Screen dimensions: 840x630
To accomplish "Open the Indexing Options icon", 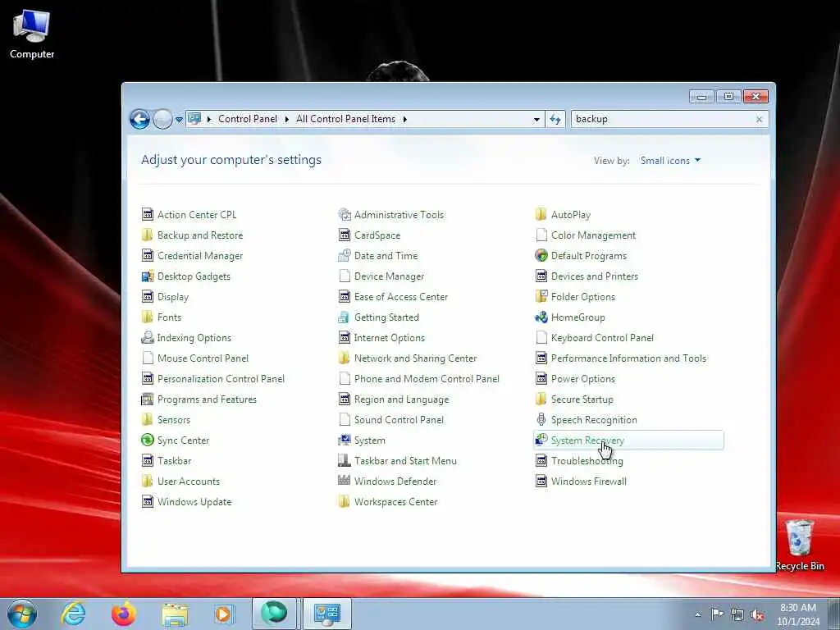I will point(148,337).
